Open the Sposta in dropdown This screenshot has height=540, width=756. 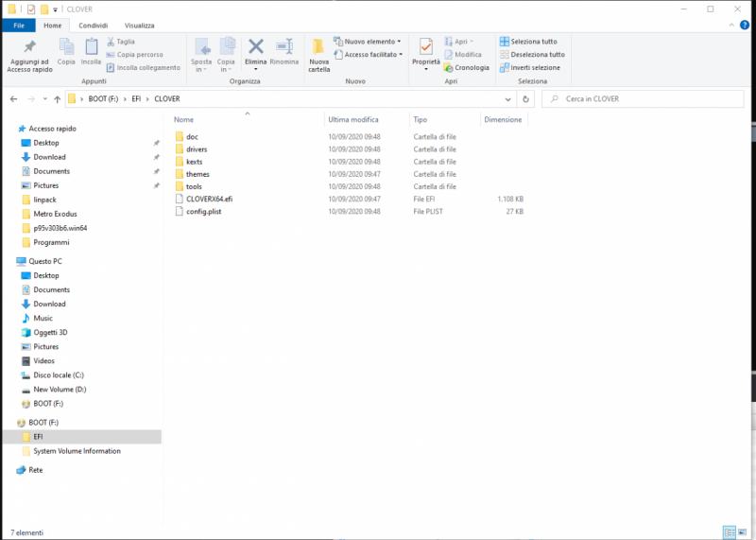click(201, 55)
